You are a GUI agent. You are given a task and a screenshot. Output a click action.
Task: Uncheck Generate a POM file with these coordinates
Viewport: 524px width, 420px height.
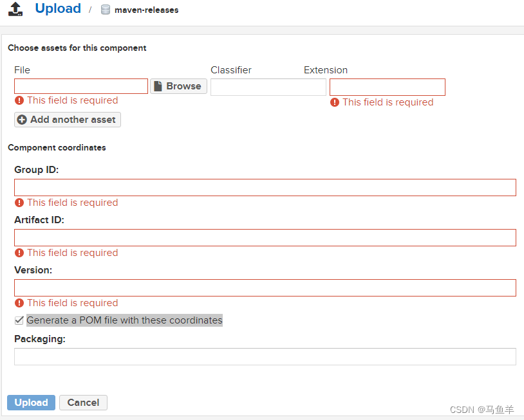pos(19,320)
